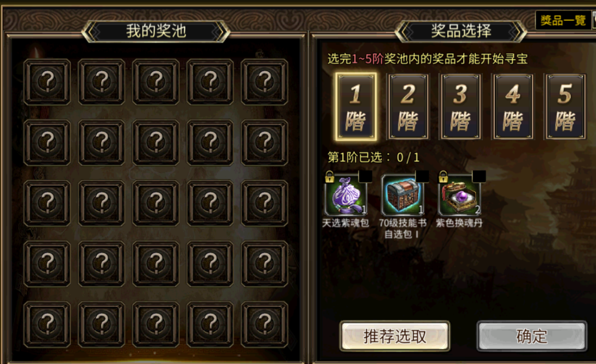Screen dimensions: 596x364
Task: Click the top-right question-mark slot in 我的奖池
Action: (x=265, y=82)
